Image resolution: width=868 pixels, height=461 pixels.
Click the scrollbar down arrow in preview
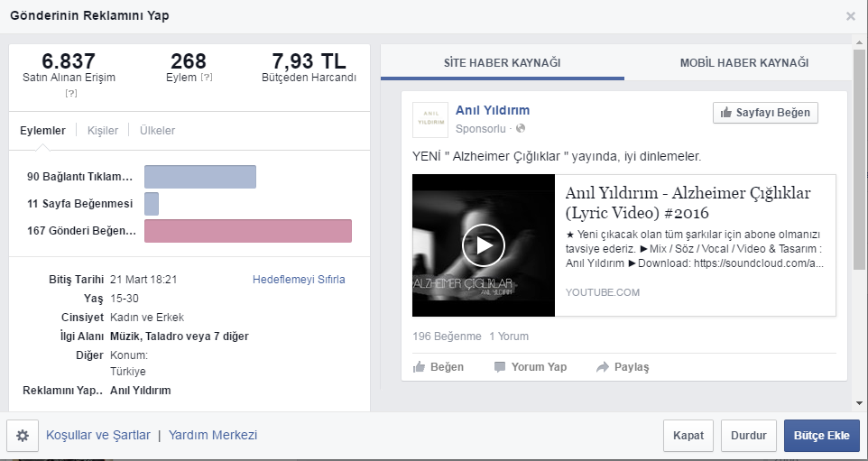[859, 402]
